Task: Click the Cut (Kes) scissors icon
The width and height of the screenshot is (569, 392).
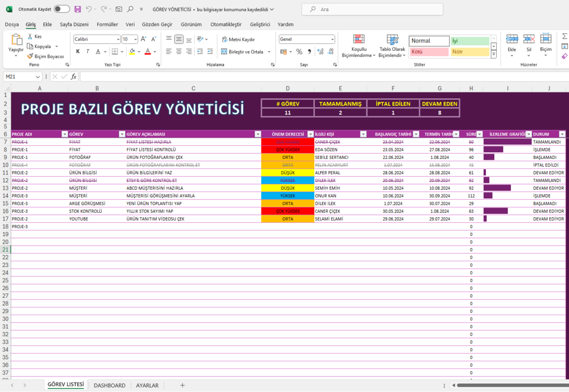Action: [30, 36]
